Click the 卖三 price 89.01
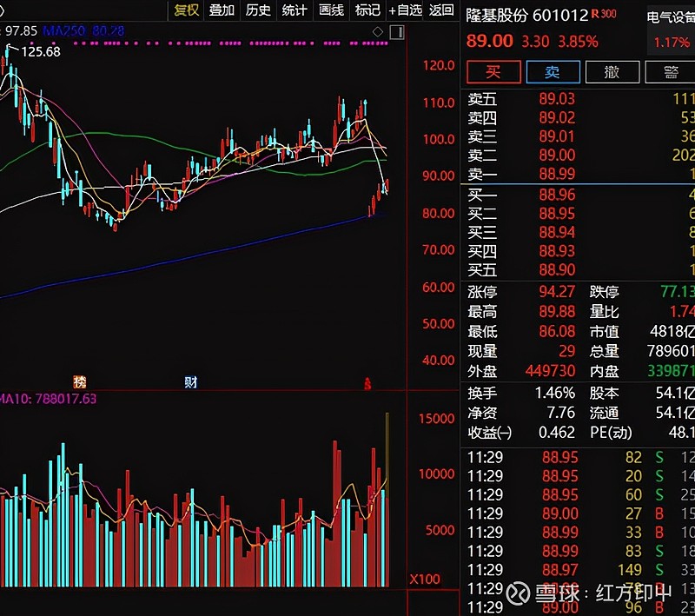 pos(557,136)
